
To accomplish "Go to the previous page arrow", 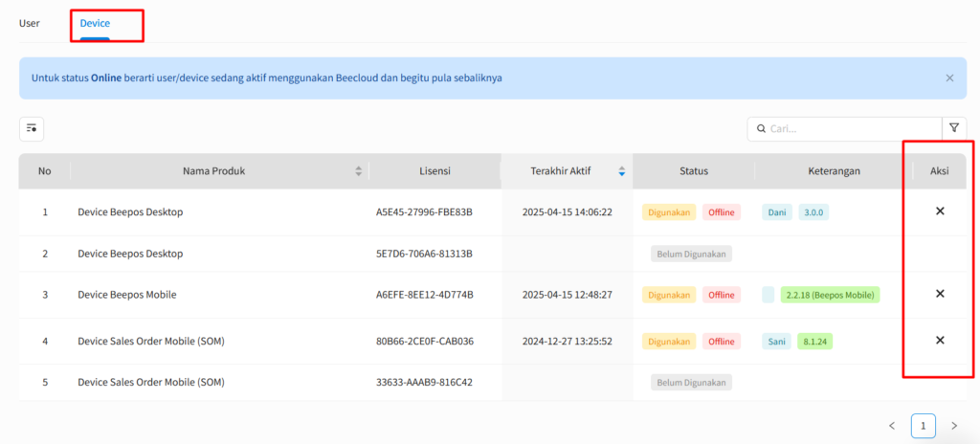I will tap(892, 425).
